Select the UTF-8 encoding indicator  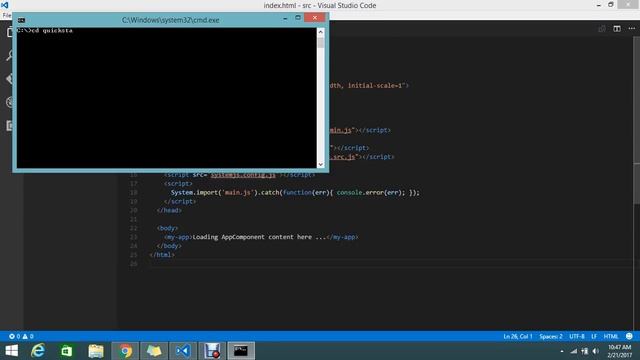pyautogui.click(x=577, y=336)
